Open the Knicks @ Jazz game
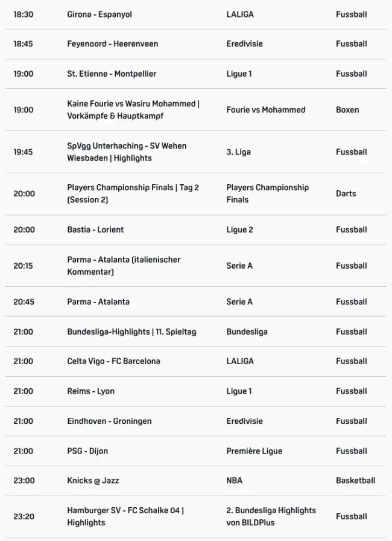Screen dimensions: 392x541 tap(93, 481)
